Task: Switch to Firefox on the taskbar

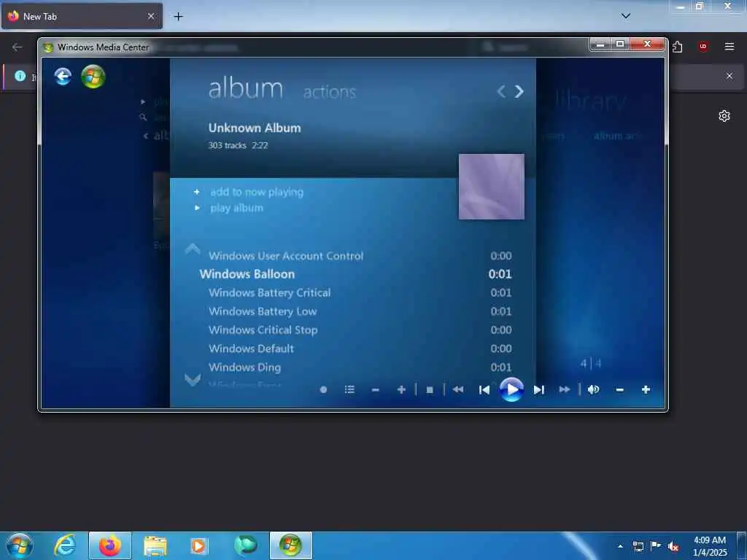Action: pos(109,545)
